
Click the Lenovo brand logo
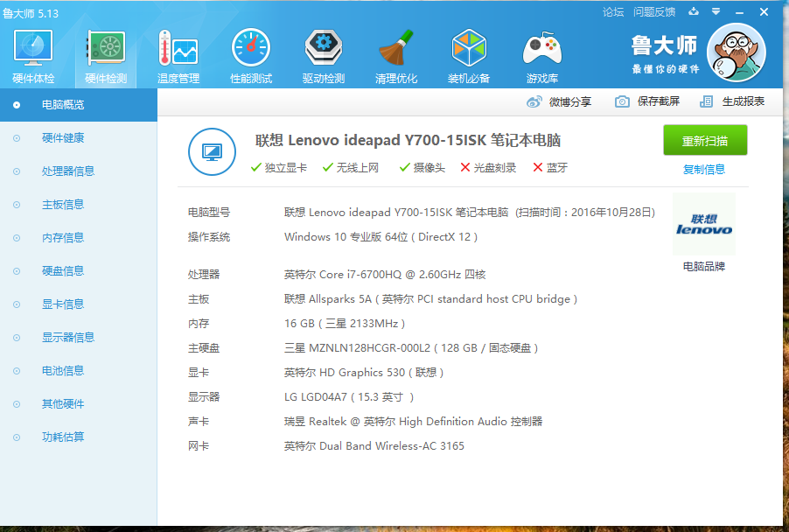coord(704,225)
